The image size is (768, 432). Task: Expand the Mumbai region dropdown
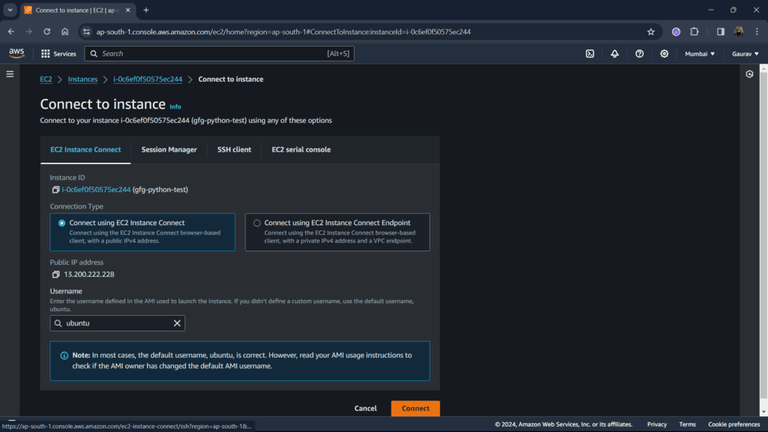(699, 54)
